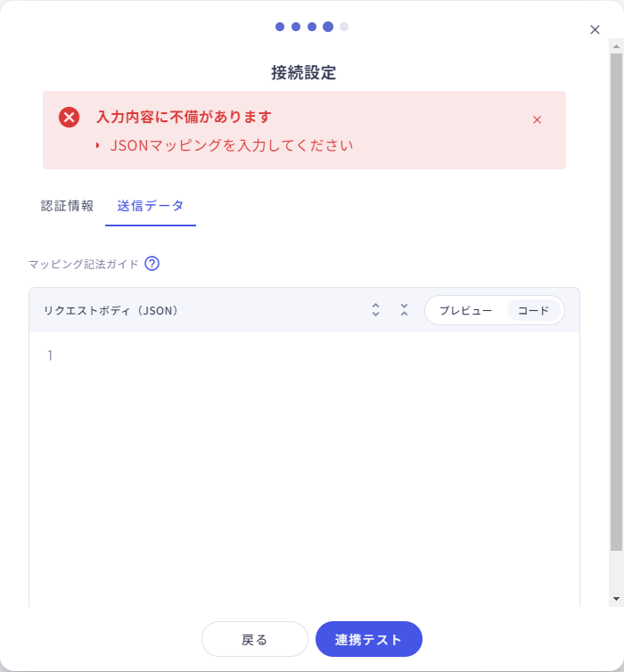The image size is (624, 672).
Task: Click the vertical scrollbar thumb
Action: click(616, 294)
